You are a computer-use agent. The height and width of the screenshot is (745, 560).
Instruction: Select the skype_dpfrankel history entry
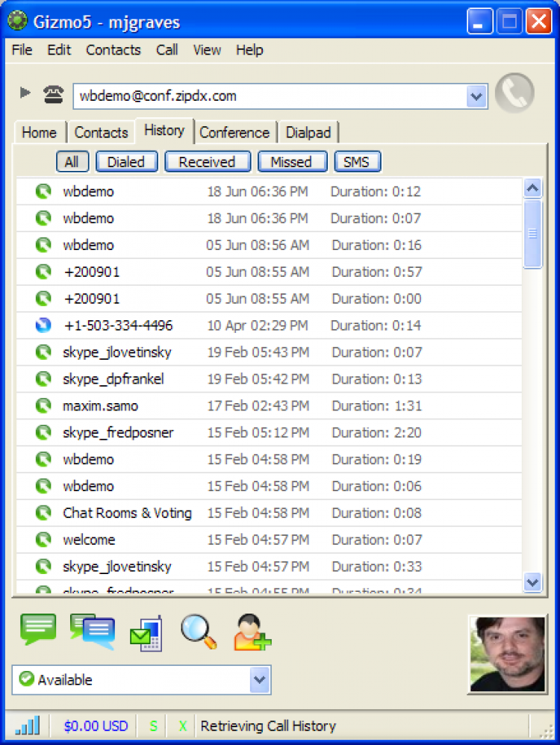click(x=269, y=378)
